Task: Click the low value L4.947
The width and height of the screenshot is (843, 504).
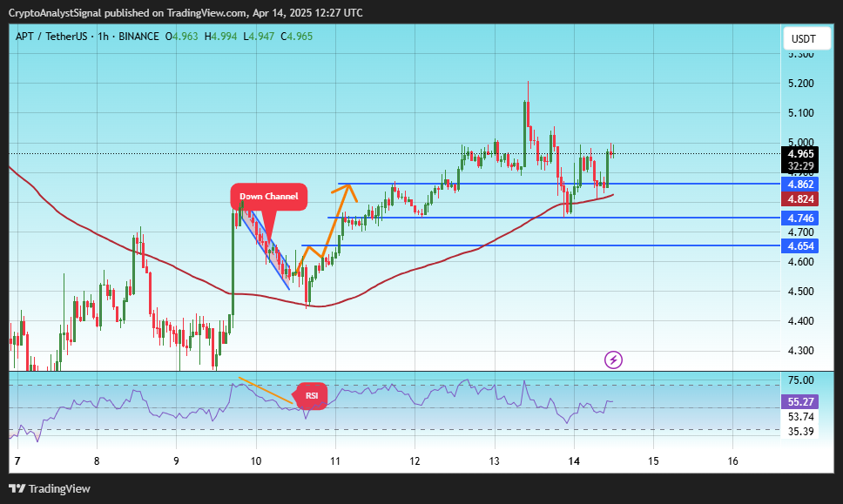Action: point(259,37)
